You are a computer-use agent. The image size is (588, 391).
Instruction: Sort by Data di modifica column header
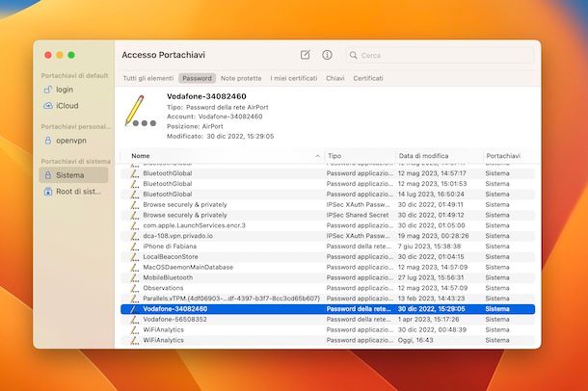click(423, 156)
